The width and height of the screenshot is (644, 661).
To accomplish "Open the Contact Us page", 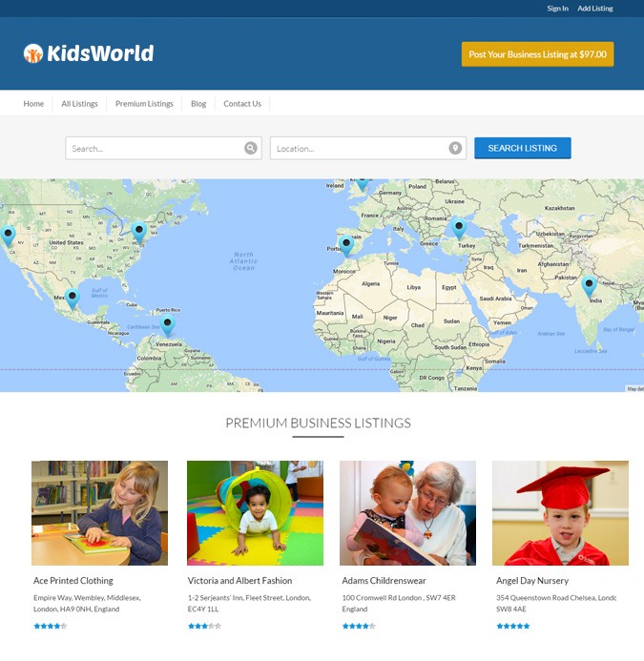I will [242, 104].
